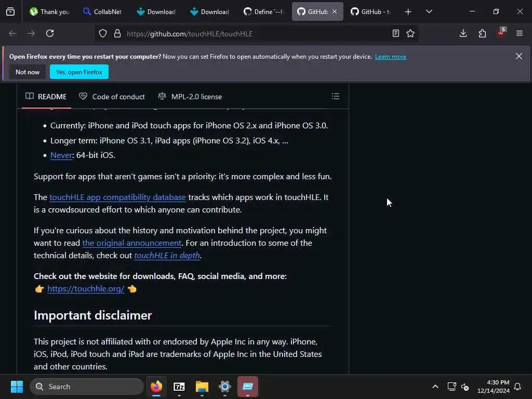532x399 pixels.
Task: Open the red highlighted taskbar app
Action: (x=248, y=387)
